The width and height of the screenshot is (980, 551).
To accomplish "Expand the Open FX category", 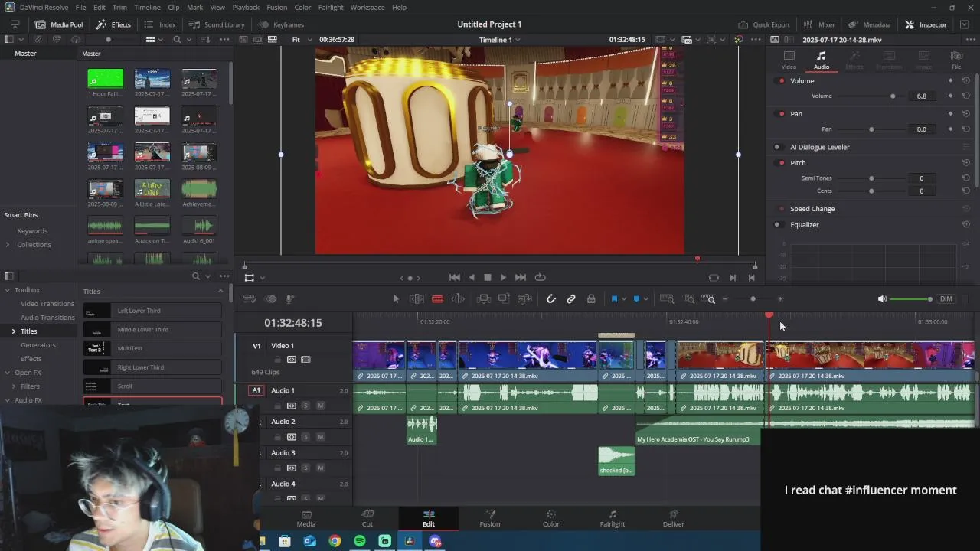I will [x=8, y=373].
